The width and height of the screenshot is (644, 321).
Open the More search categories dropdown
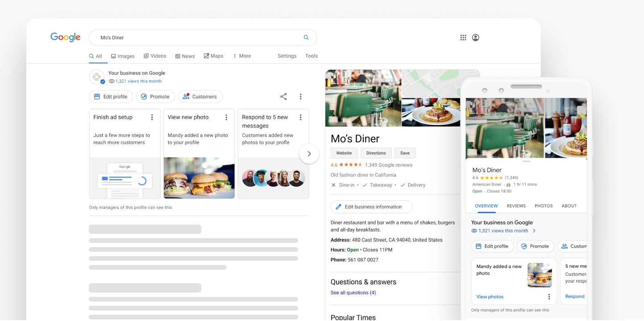[x=242, y=55]
